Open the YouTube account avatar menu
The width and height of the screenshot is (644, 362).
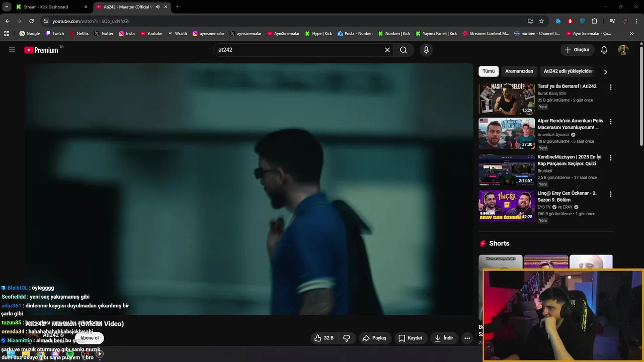click(x=623, y=50)
